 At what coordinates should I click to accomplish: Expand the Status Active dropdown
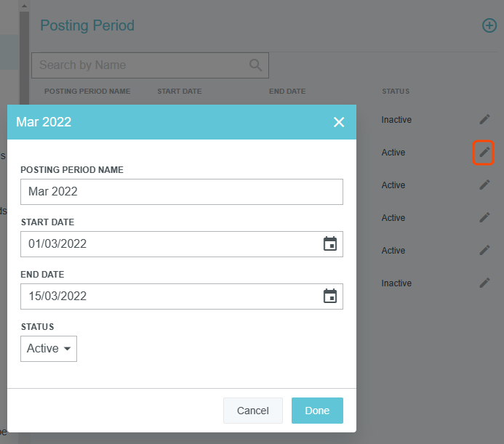(49, 349)
